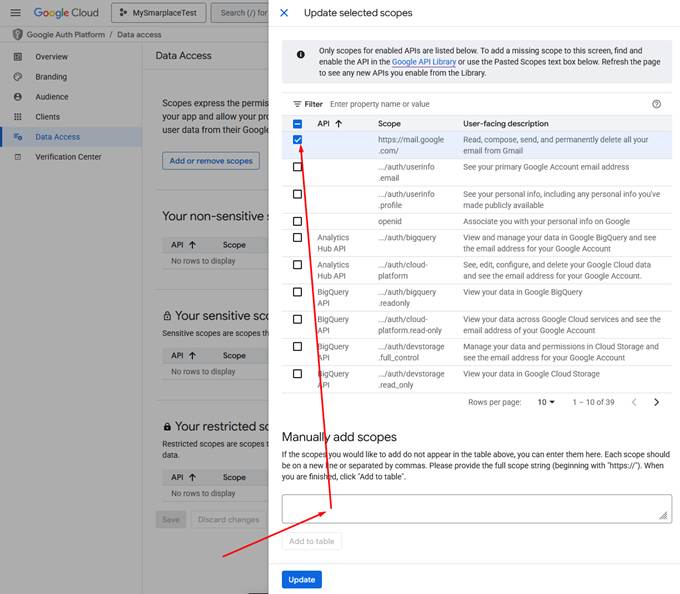Click the Branding palette icon
The width and height of the screenshot is (680, 594).
click(18, 77)
